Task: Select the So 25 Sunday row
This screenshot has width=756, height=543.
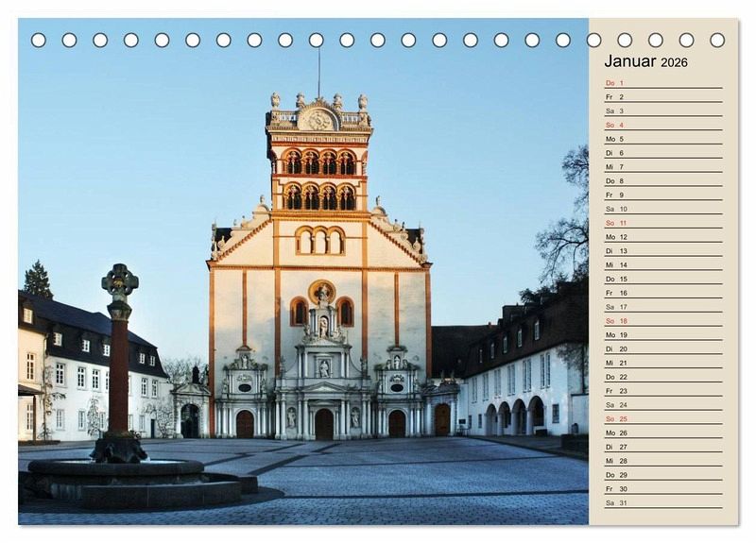Action: click(661, 418)
